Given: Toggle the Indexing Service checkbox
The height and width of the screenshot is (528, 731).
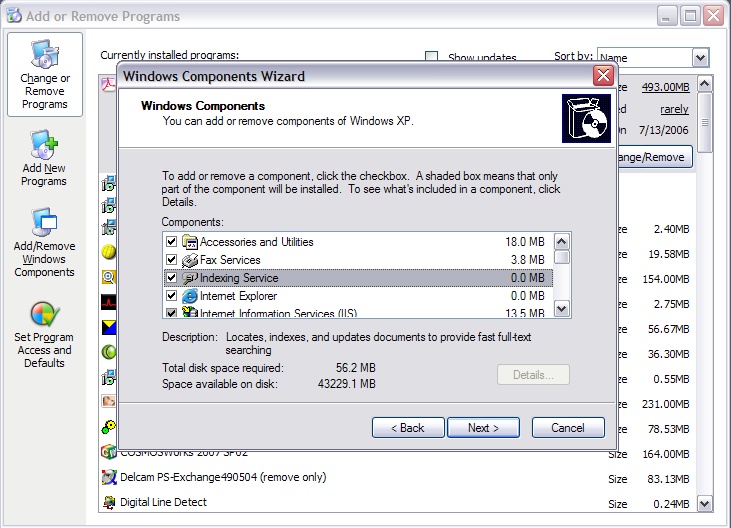Looking at the screenshot, I should 172,278.
